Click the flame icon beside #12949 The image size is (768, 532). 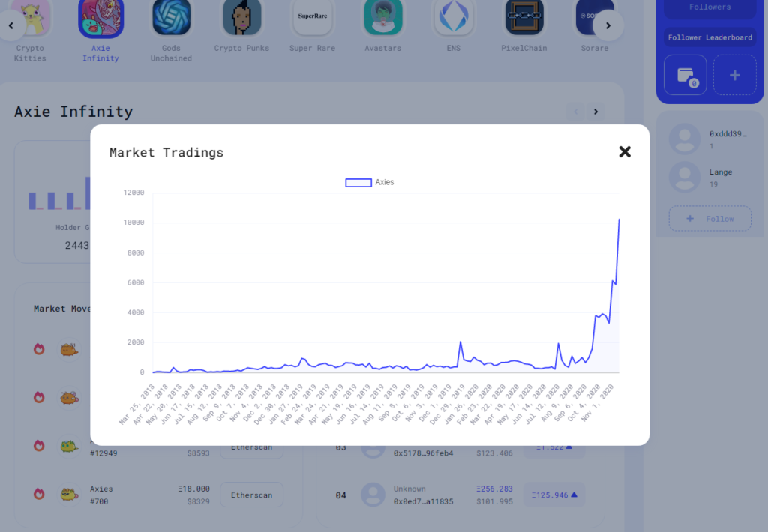(39, 445)
